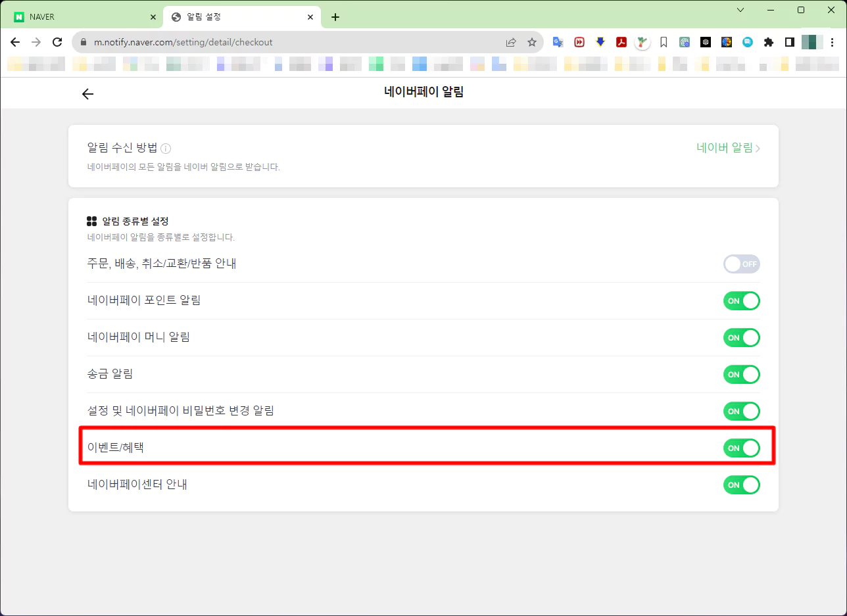Enable 주문, 배송, 취소/교환/반품 안내 notifications
The width and height of the screenshot is (847, 616).
coord(742,264)
